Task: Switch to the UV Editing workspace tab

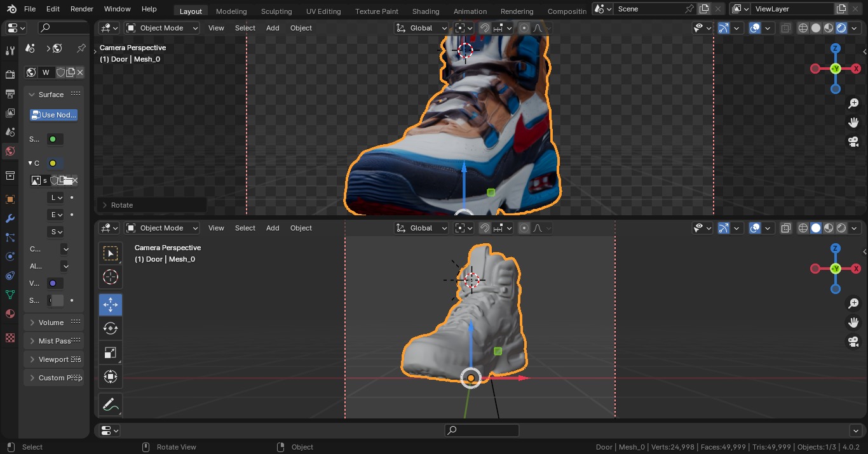Action: (x=323, y=11)
